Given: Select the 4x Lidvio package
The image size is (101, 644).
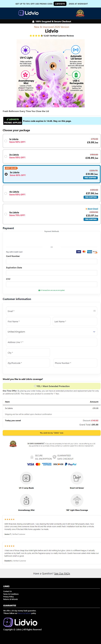Looking at the screenshot, I should (52, 194).
